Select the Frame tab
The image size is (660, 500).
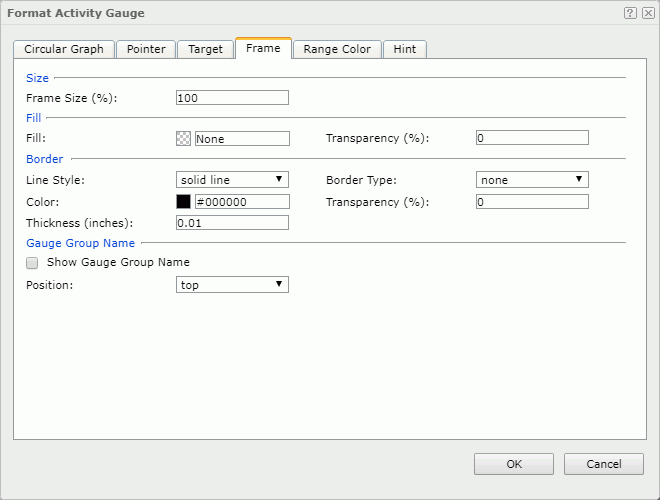[263, 48]
